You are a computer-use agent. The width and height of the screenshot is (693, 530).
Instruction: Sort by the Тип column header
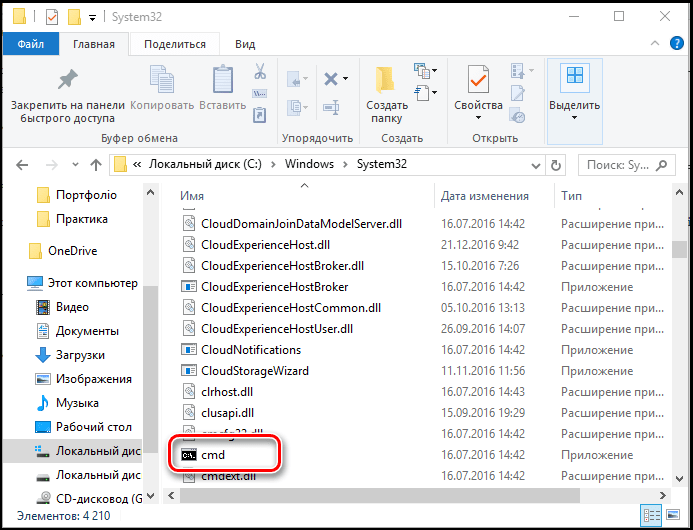571,196
